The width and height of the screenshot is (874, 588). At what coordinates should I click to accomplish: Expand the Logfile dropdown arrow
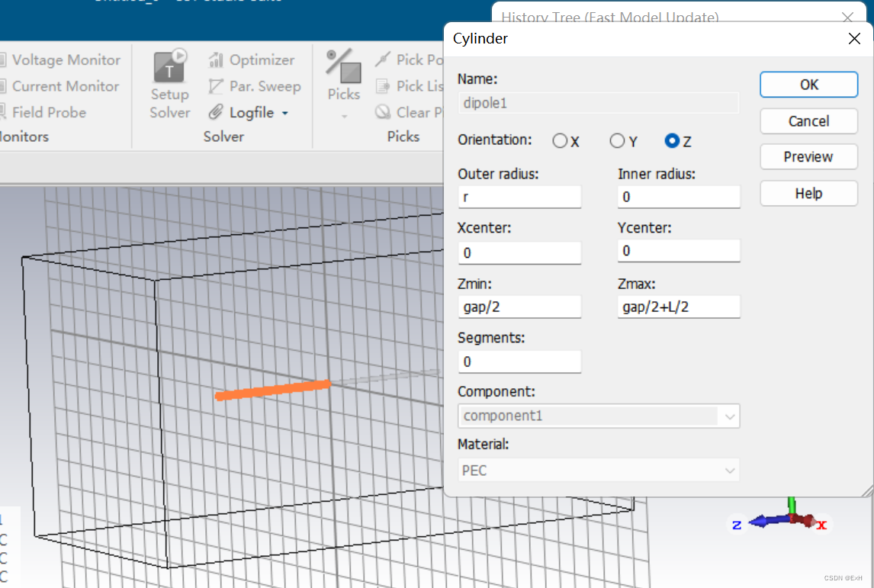pos(284,113)
